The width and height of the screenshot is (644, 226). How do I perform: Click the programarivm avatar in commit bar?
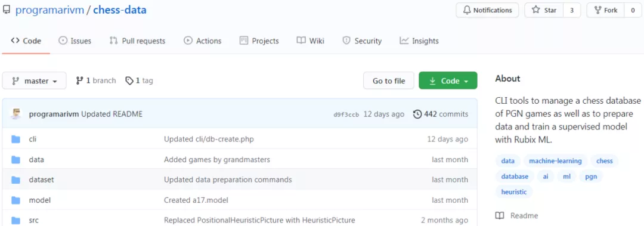pos(16,114)
